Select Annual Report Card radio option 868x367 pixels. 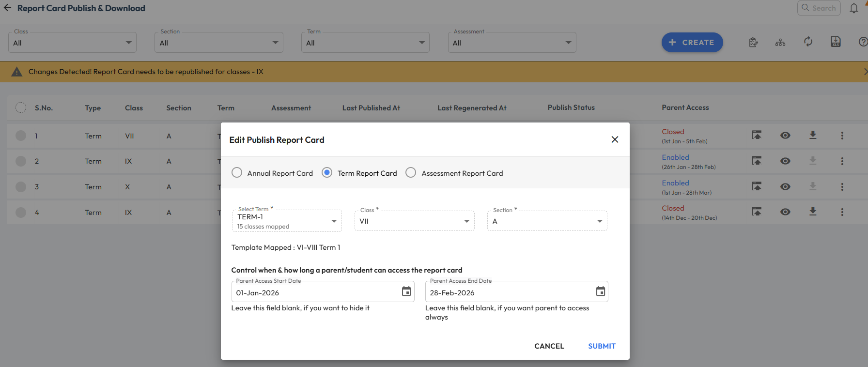pos(237,173)
